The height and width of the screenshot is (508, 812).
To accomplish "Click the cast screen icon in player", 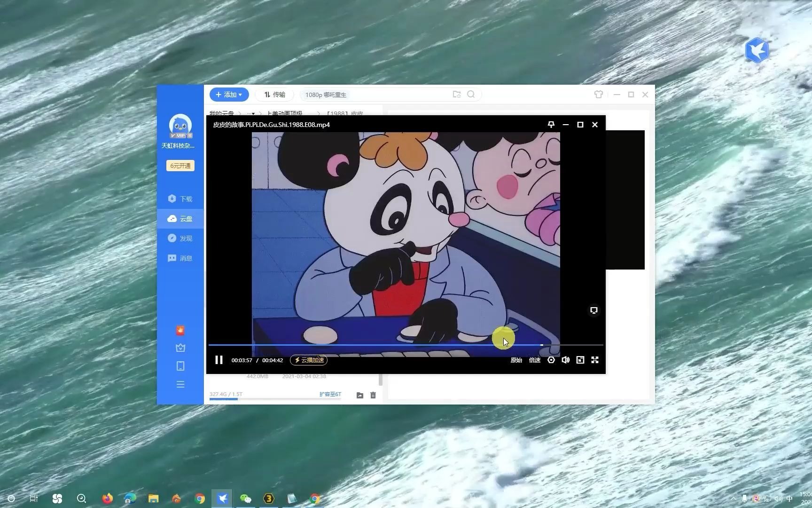I will click(594, 310).
